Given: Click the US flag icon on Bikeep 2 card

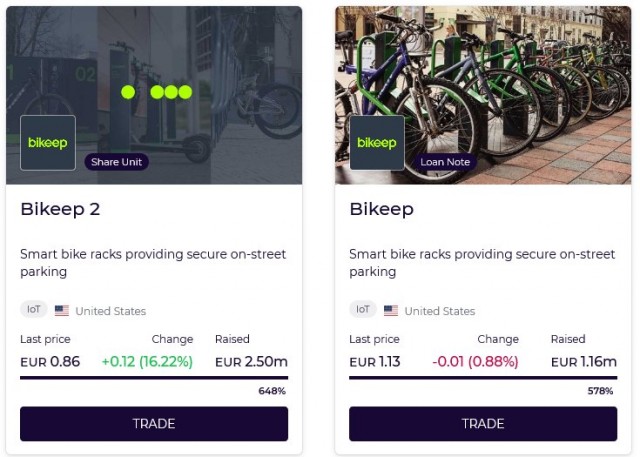Looking at the screenshot, I should 62,311.
